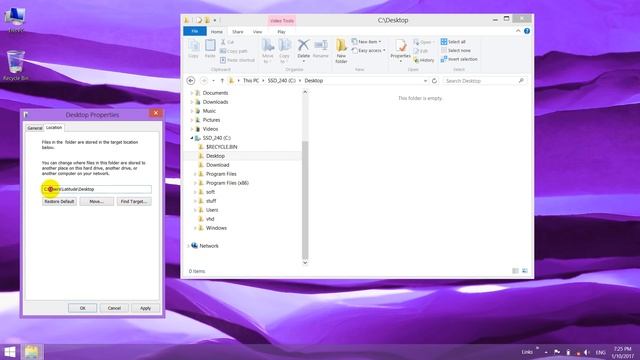Viewport: 640px width, 360px height.
Task: Expand the Program Files tree node
Action: click(195, 174)
